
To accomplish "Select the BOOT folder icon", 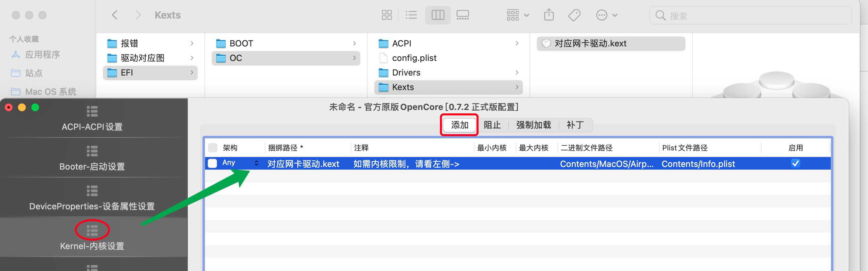I will [221, 43].
